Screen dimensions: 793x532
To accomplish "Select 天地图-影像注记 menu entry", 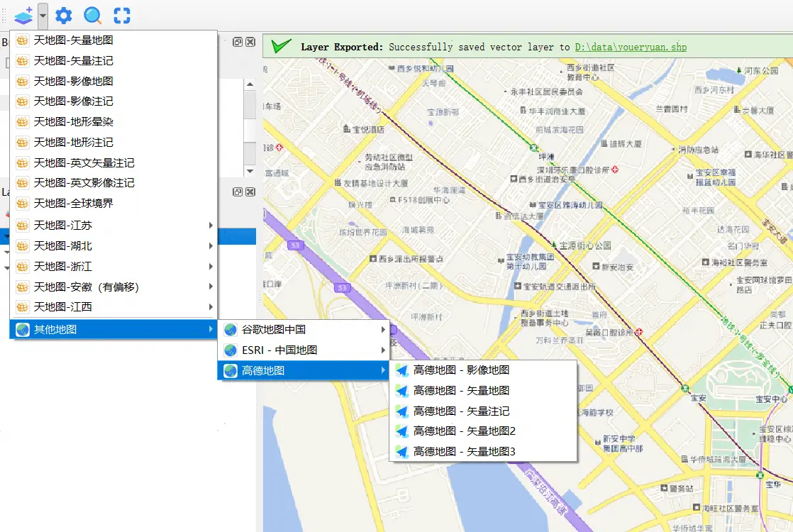I will tap(113, 101).
